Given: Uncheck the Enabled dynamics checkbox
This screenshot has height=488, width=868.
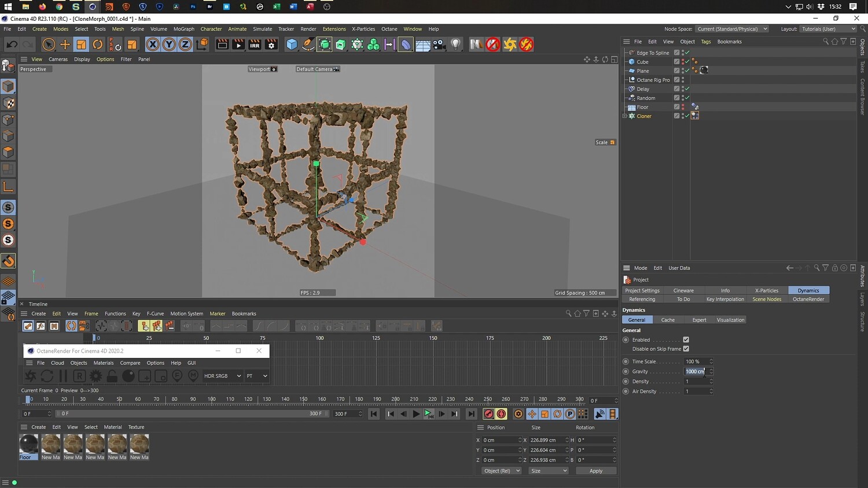Looking at the screenshot, I should [x=686, y=340].
